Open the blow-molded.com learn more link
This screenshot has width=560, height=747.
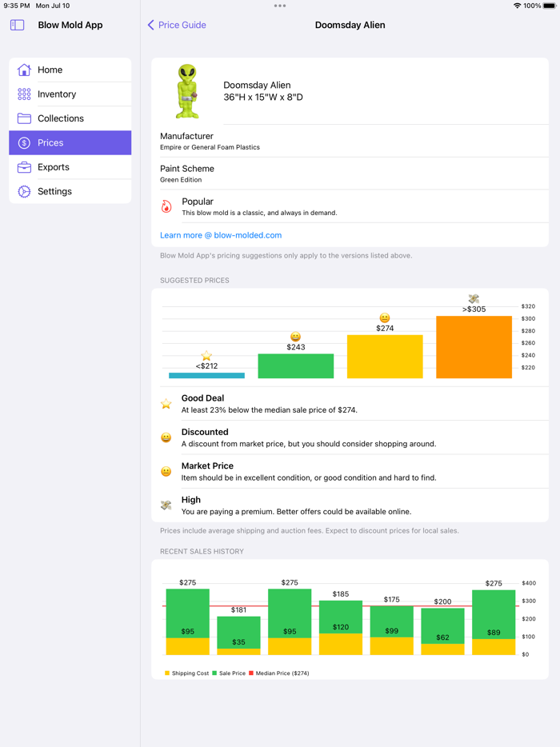coord(221,234)
